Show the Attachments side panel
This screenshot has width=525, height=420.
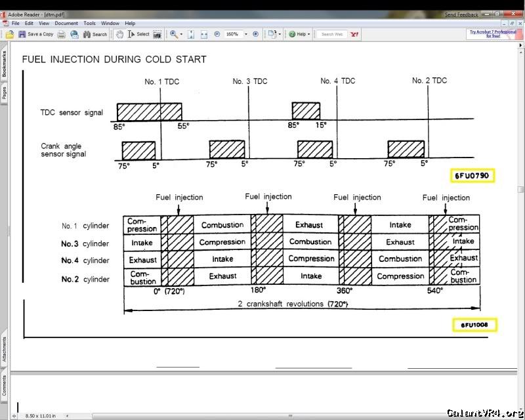[4, 349]
